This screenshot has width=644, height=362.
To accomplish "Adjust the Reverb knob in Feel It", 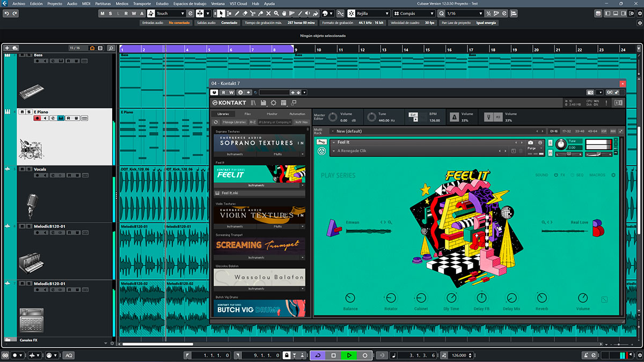I will pos(542,298).
